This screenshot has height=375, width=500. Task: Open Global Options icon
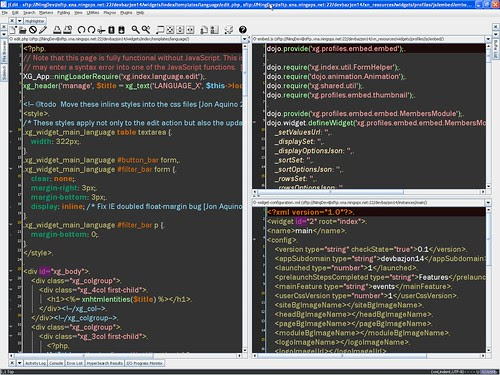tap(214, 30)
